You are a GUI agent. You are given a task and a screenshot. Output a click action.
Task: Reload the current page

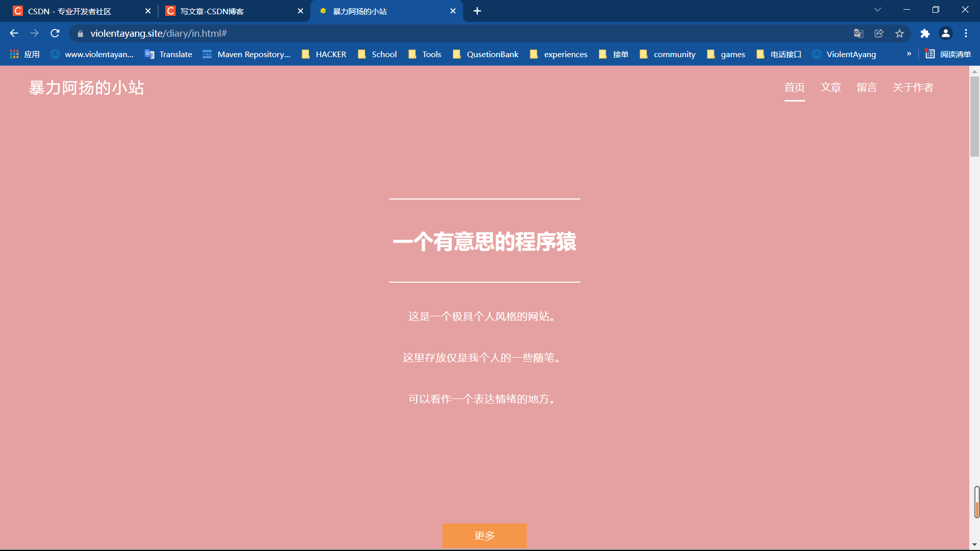click(55, 33)
